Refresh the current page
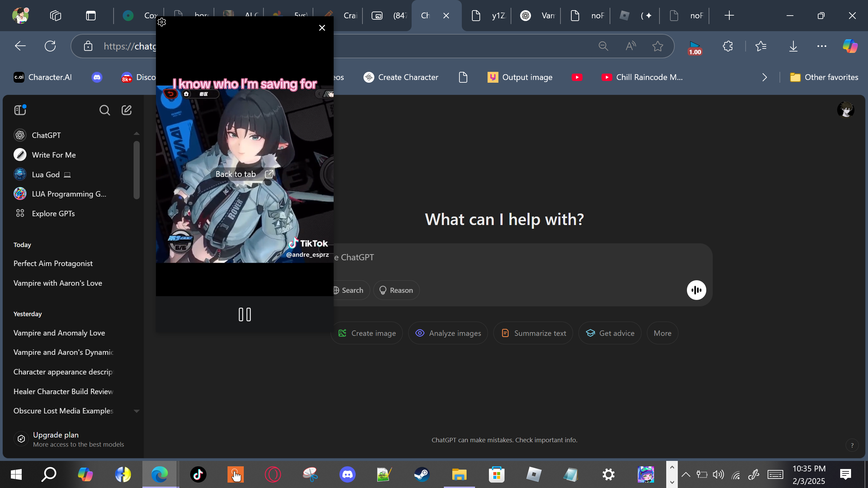Viewport: 868px width, 488px height. point(50,46)
